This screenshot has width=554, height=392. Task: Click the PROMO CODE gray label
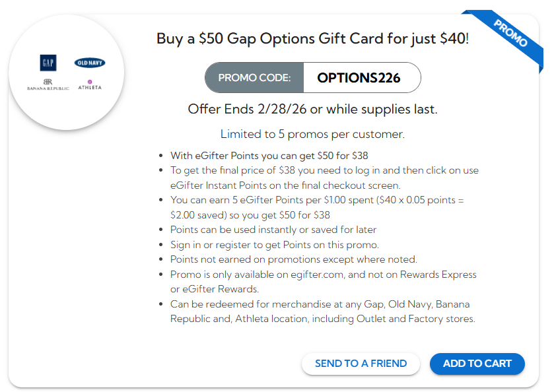pos(254,78)
